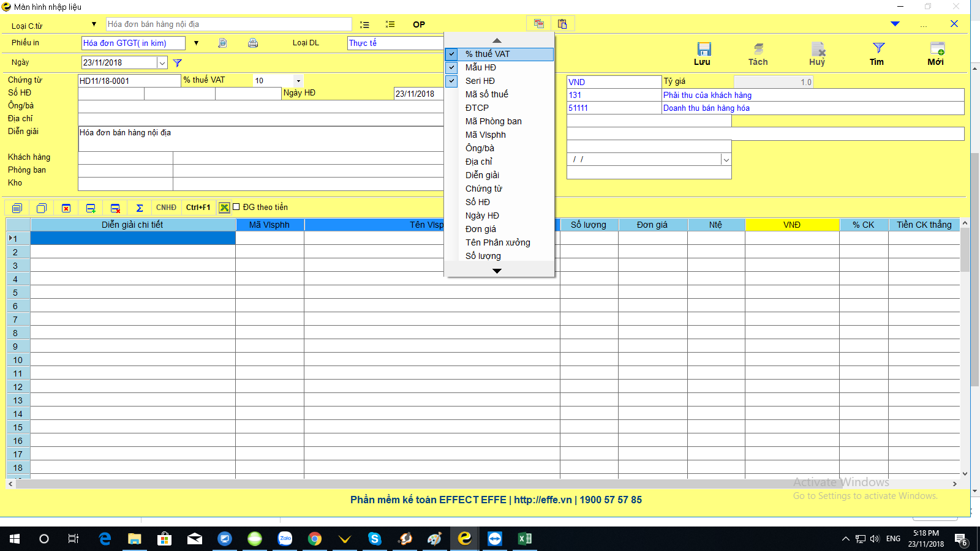Click the Tìm filter search icon
980x551 pixels.
(878, 48)
